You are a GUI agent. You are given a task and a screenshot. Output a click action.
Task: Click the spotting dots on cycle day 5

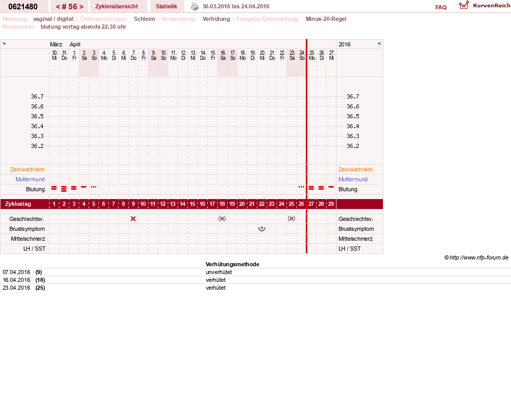point(94,187)
